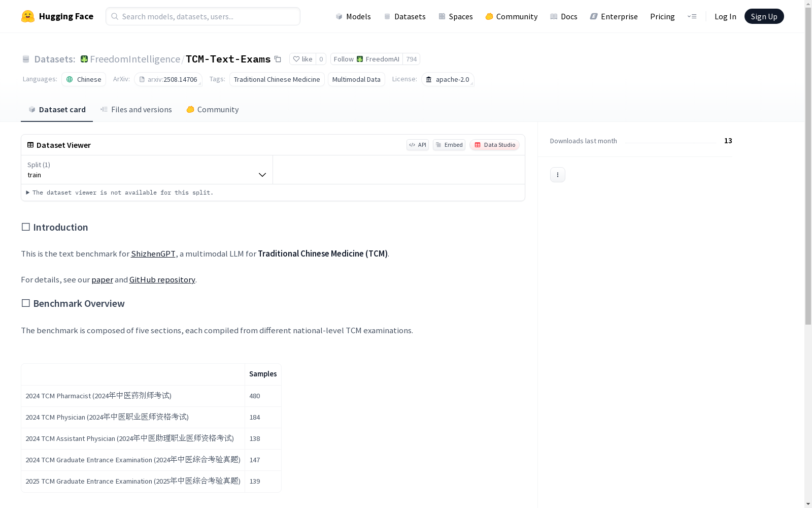Click the Datasets: breadcrumb label
The height and width of the screenshot is (508, 812).
(x=54, y=59)
